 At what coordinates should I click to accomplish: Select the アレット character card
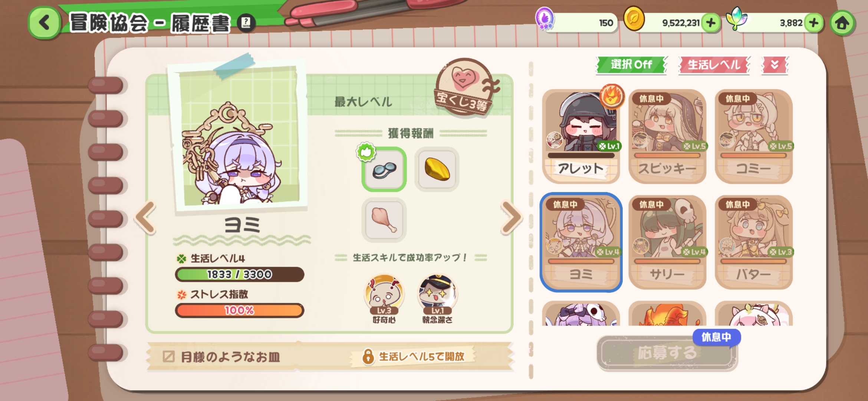581,136
